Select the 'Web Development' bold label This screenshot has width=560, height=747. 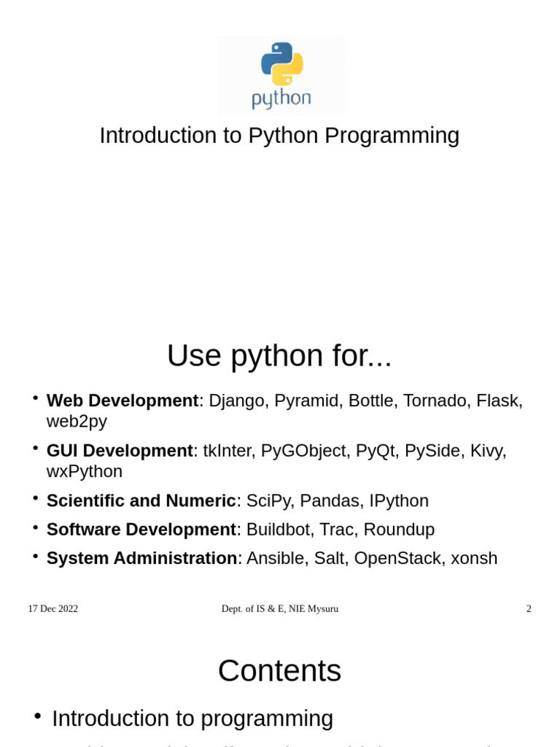coord(122,400)
